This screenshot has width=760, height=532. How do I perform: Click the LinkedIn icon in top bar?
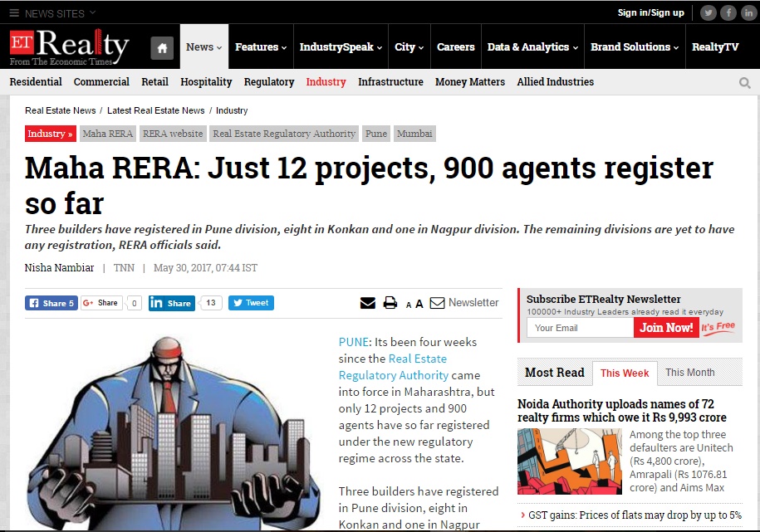[749, 12]
